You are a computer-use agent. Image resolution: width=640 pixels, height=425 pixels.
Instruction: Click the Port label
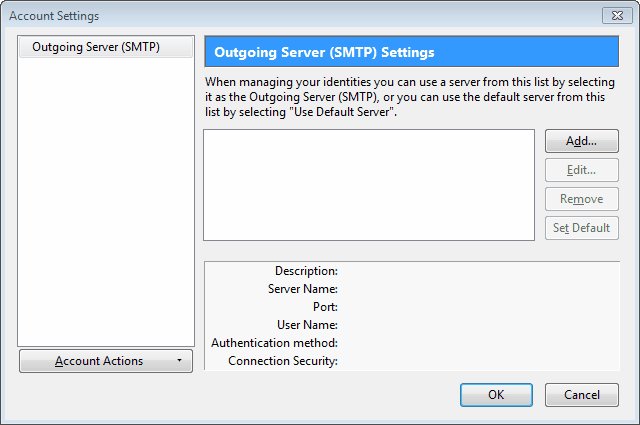[x=325, y=307]
